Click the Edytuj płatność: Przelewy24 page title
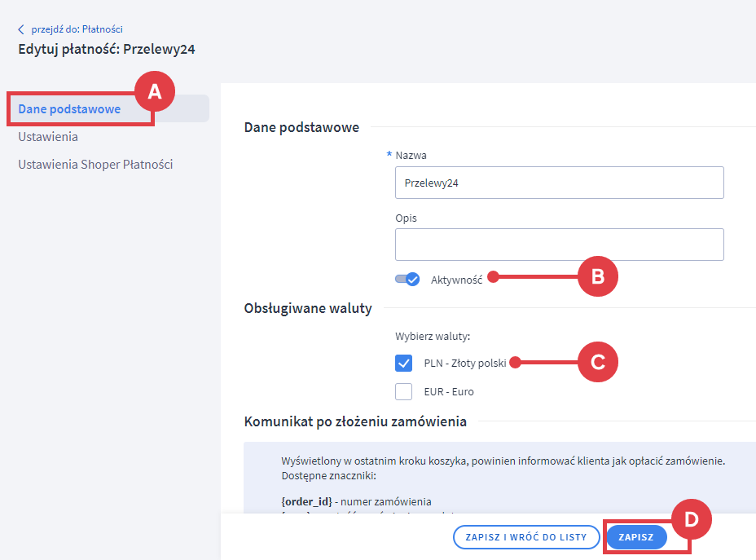Screen dimensions: 756x560 point(107,49)
